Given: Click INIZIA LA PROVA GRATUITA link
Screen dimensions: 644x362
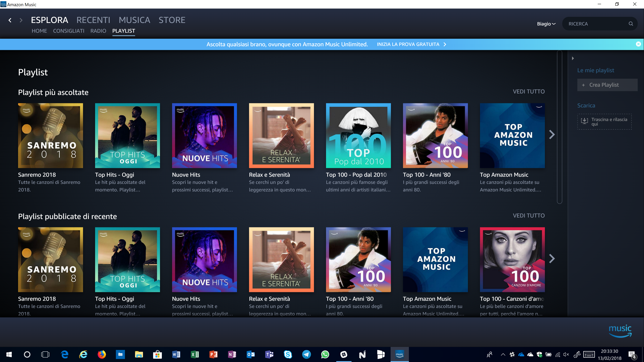Looking at the screenshot, I should pos(411,44).
